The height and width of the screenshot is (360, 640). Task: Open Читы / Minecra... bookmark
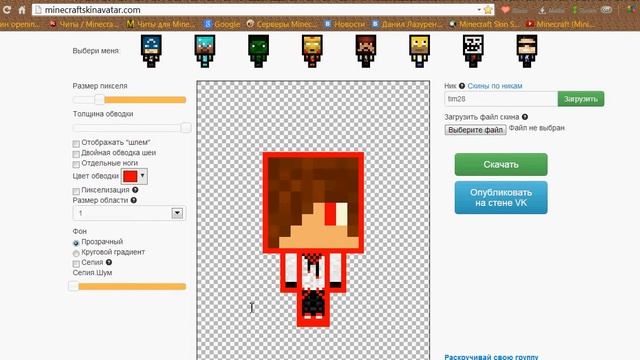(x=84, y=24)
